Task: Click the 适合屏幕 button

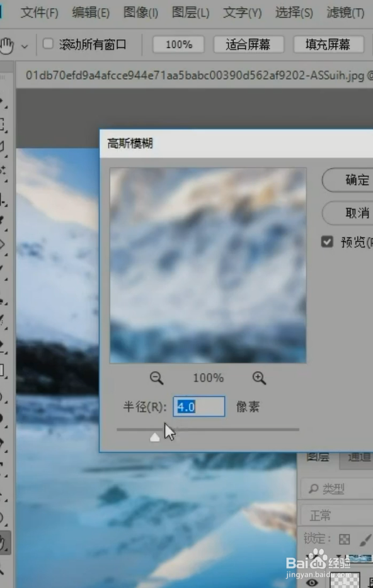Action: (x=248, y=45)
